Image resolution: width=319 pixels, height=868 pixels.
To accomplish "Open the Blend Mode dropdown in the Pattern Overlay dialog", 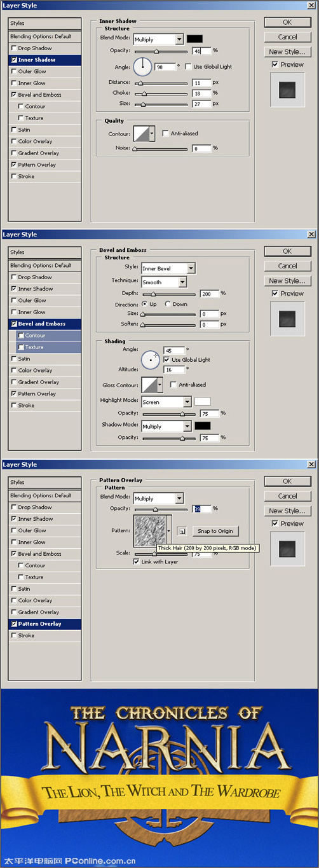I will click(x=158, y=499).
